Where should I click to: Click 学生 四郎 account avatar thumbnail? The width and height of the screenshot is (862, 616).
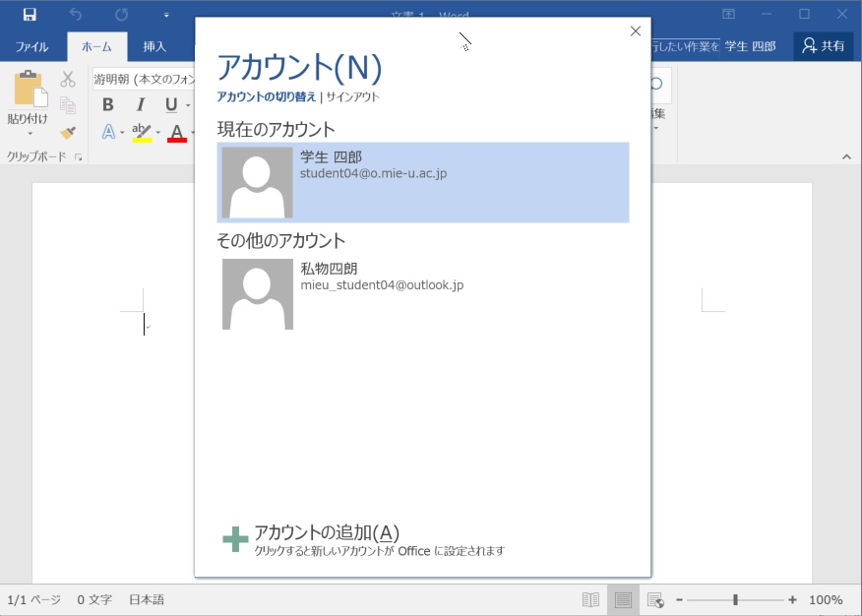[x=257, y=182]
